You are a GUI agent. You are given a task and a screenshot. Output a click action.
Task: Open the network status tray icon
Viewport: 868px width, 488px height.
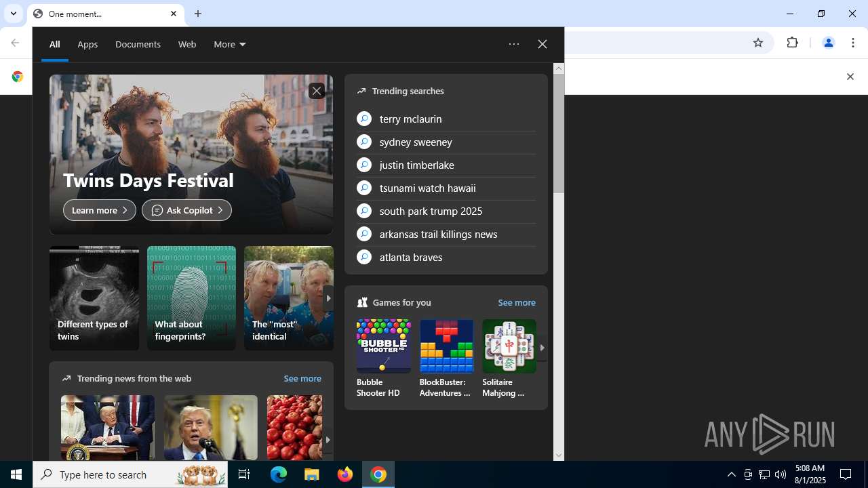coord(764,474)
